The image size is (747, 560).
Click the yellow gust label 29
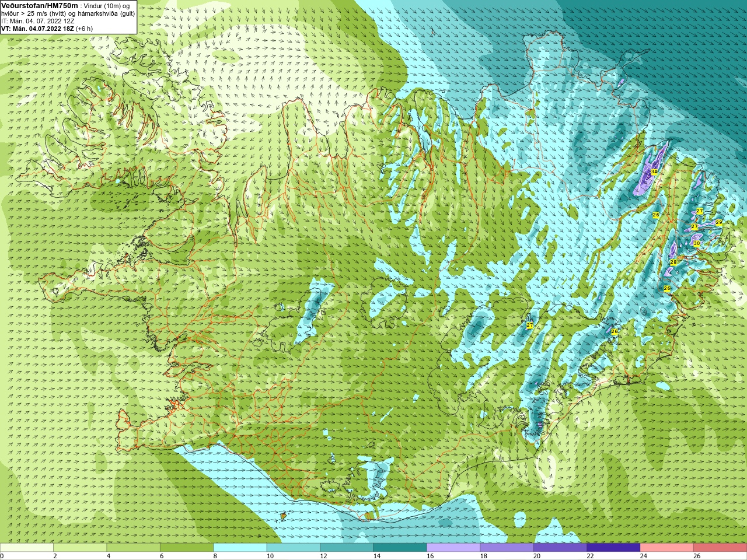(x=719, y=222)
